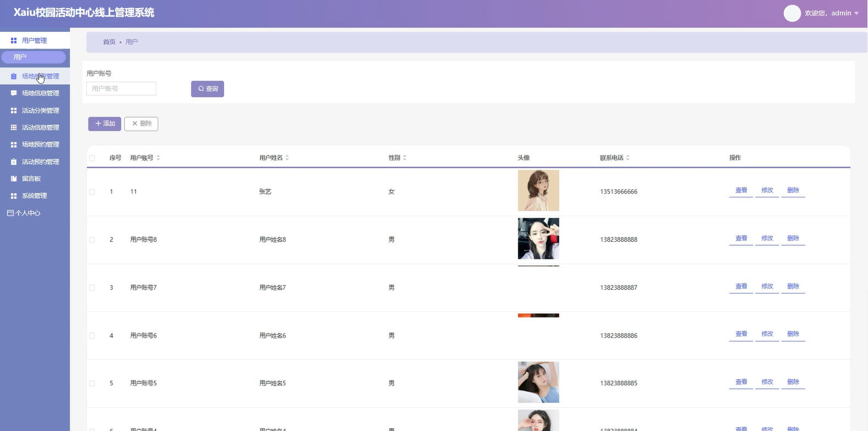Click the grid icon beside 场地预约管理

click(14, 145)
